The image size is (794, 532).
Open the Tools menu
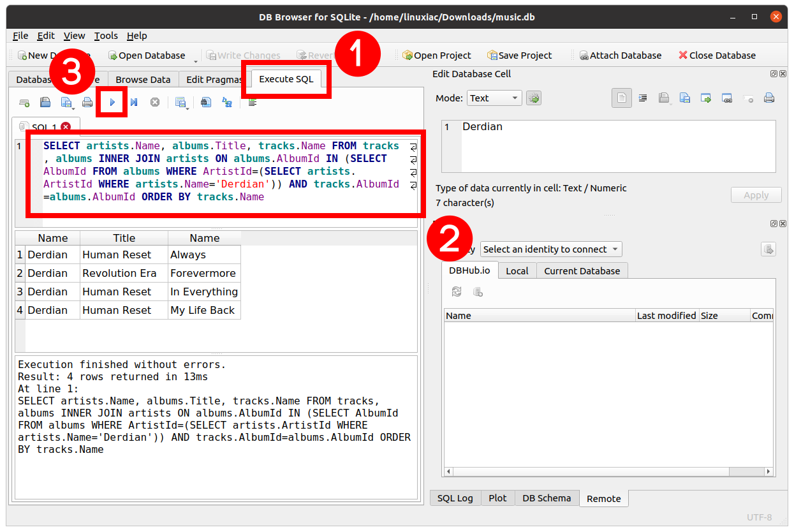(x=106, y=36)
